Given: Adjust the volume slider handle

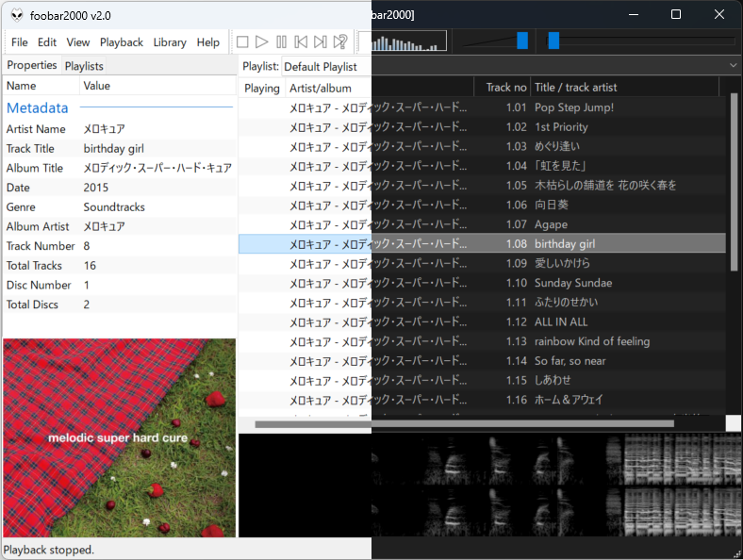Looking at the screenshot, I should click(x=522, y=41).
